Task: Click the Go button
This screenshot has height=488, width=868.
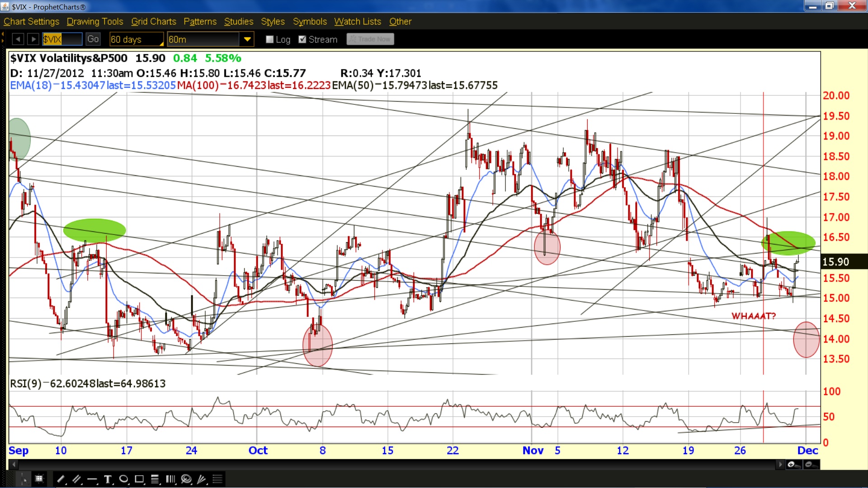Action: tap(93, 39)
